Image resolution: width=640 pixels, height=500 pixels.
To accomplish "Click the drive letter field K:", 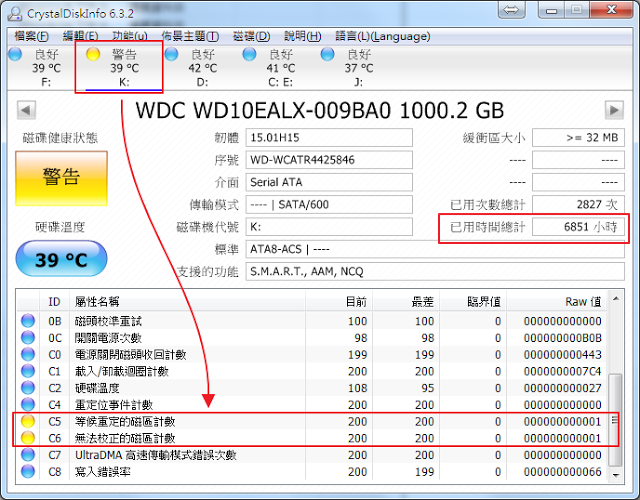I will coord(329,227).
